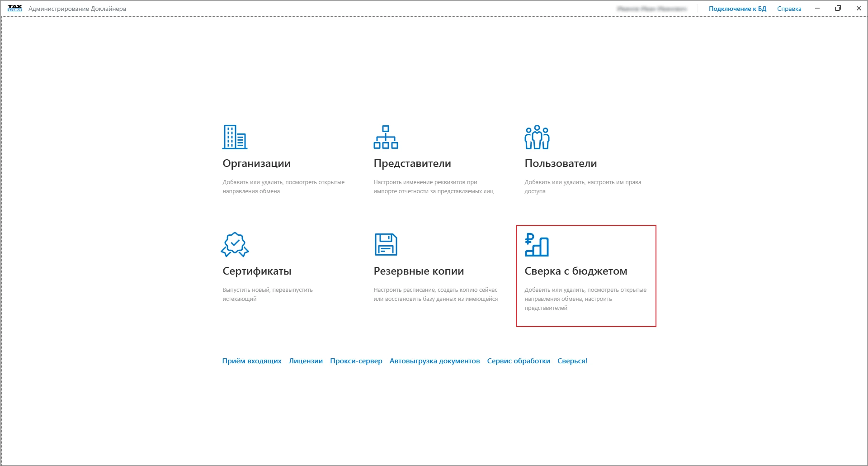The image size is (868, 466).
Task: Open the Представители section heading
Action: (x=412, y=163)
